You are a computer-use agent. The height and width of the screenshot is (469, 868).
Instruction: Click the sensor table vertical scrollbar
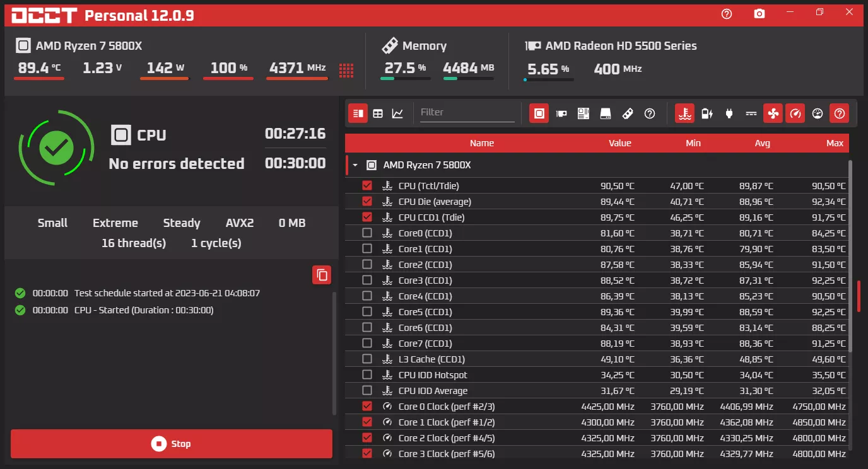tap(851, 256)
